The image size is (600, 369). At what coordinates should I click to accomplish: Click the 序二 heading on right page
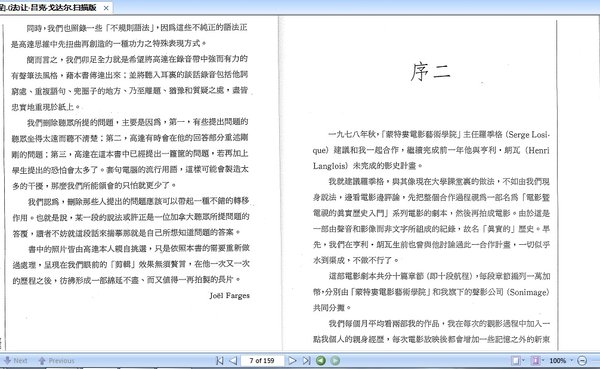point(430,72)
